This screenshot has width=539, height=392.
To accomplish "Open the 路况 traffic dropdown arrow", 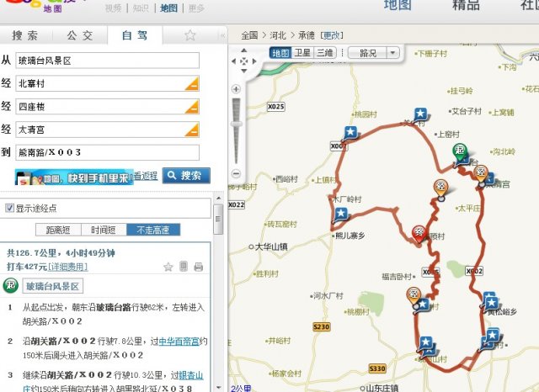I will click(x=392, y=52).
